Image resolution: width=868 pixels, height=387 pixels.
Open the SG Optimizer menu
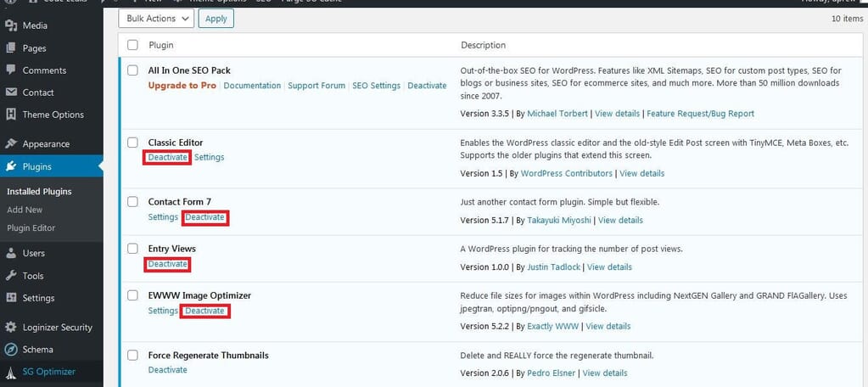point(48,372)
